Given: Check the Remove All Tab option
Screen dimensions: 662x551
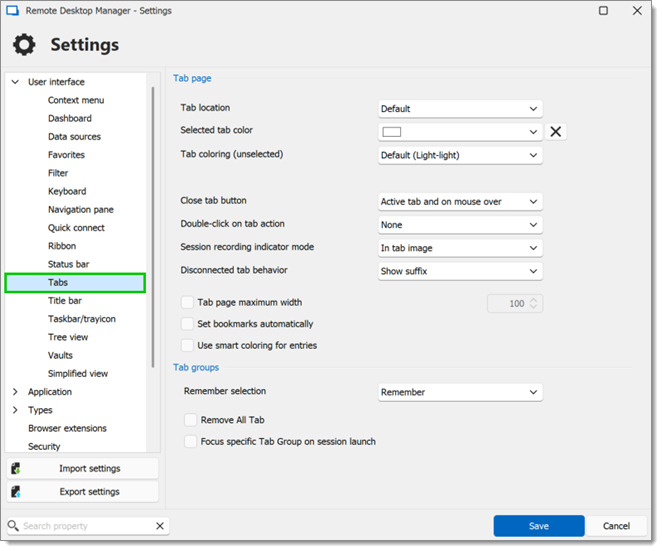Looking at the screenshot, I should click(x=190, y=420).
